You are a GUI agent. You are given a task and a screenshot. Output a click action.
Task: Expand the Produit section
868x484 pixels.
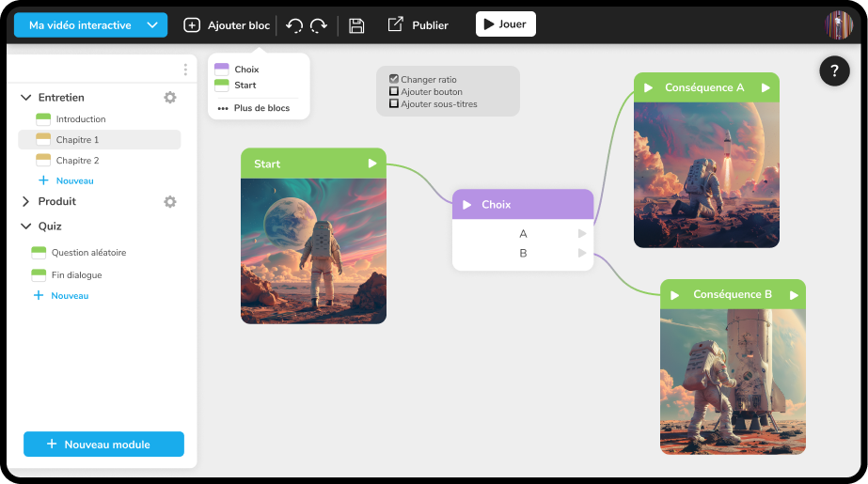[26, 202]
